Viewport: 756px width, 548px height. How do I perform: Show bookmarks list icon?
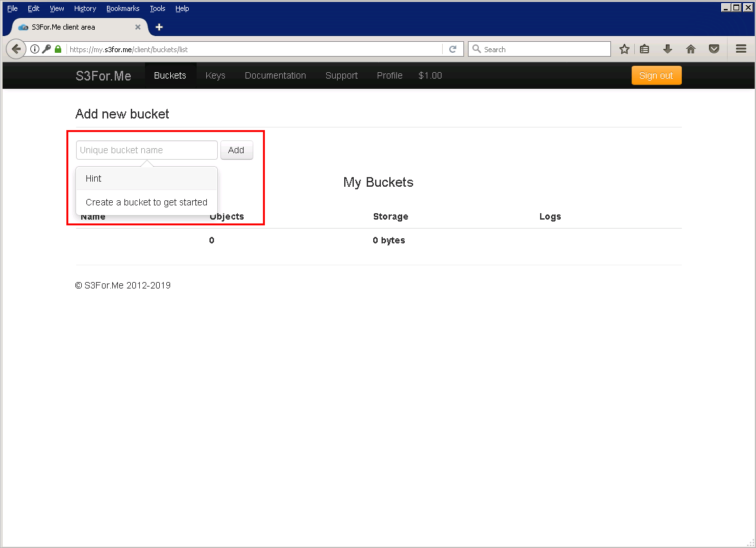point(645,49)
